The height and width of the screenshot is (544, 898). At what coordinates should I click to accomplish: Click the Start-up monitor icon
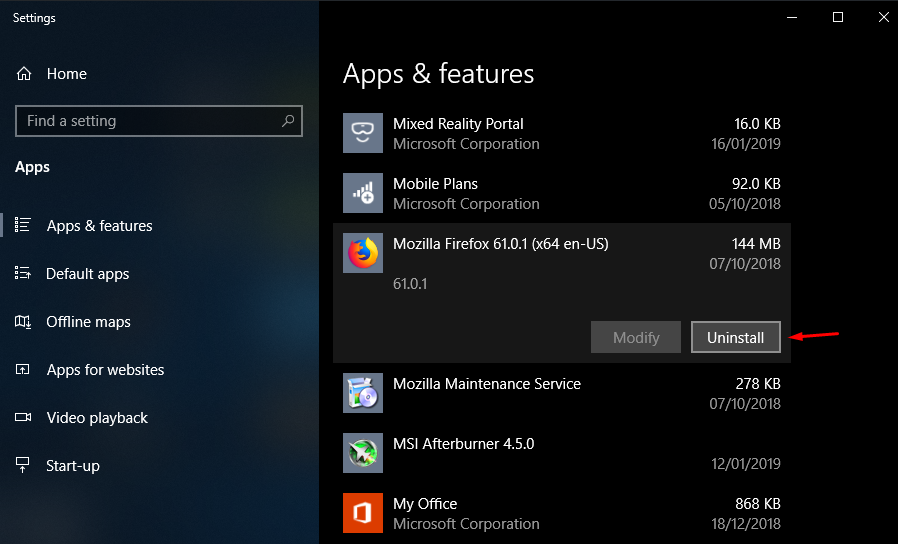pyautogui.click(x=22, y=465)
